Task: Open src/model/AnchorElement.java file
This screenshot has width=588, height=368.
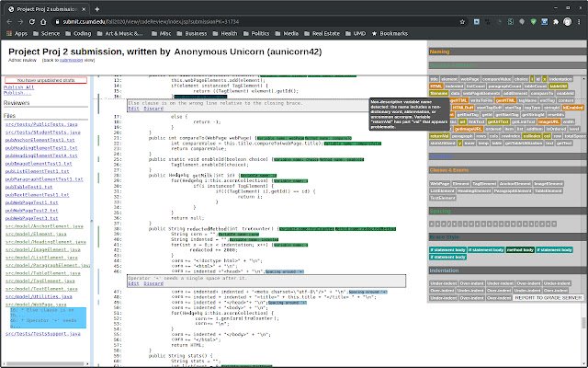Action: 44,226
